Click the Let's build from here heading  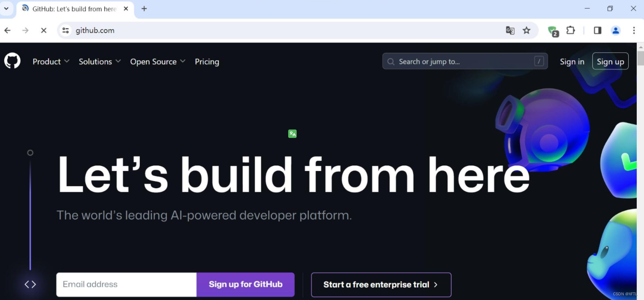(x=293, y=176)
